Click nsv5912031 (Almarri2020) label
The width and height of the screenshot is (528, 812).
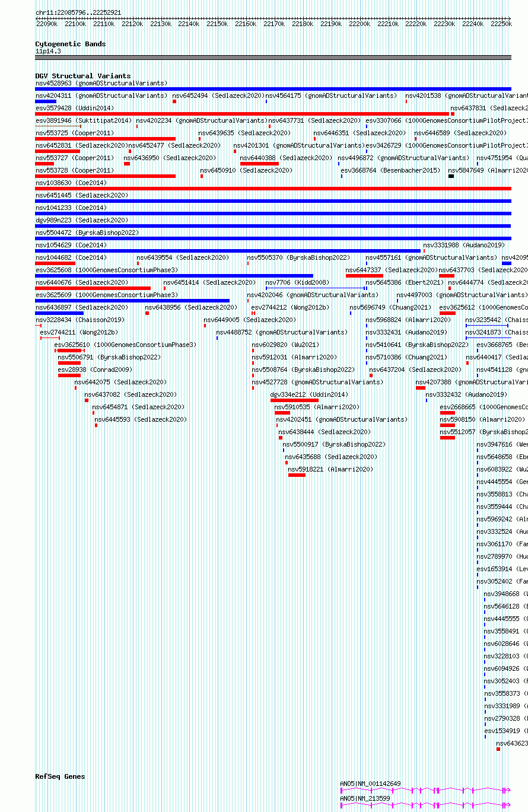[294, 357]
